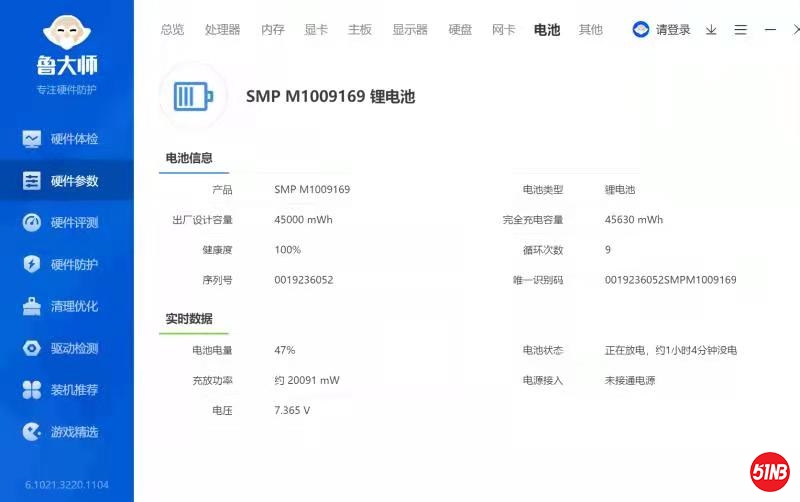Click the large battery icon
Viewport: 800px width, 502px height.
(x=193, y=96)
